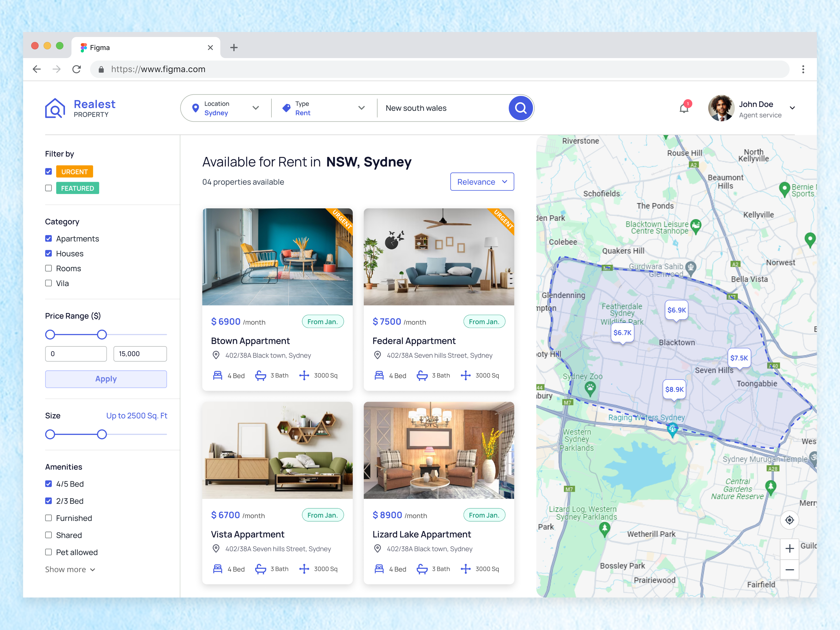The image size is (840, 630).
Task: Click address pin on Lizard Lake Appartment
Action: (x=377, y=549)
